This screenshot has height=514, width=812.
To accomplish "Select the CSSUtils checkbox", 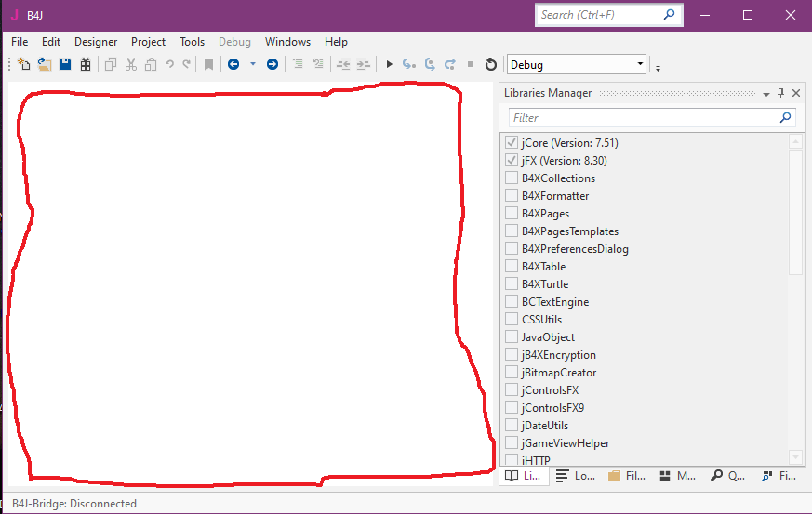I will (x=512, y=319).
